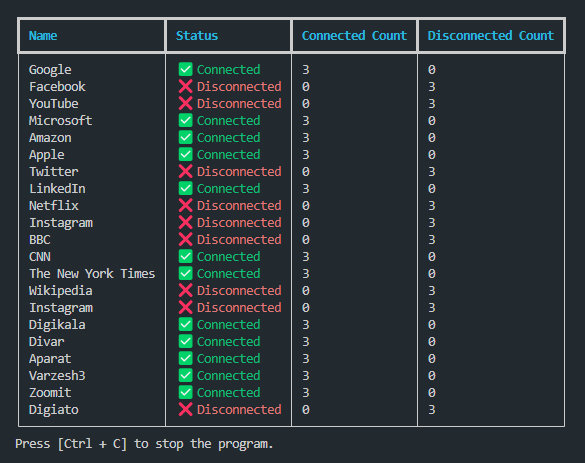Click Connected status text for CNN
This screenshot has width=585, height=463.
[x=228, y=257]
